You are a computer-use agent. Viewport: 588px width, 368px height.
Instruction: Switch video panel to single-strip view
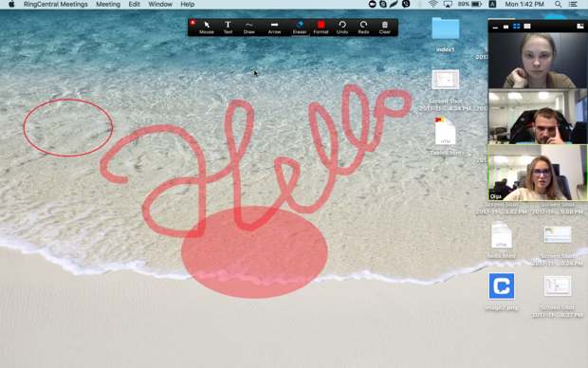[505, 27]
